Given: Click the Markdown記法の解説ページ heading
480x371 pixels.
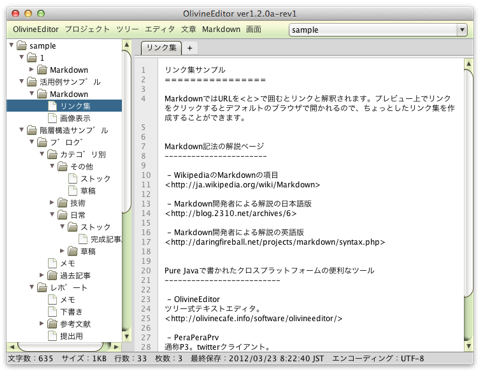Looking at the screenshot, I should 214,146.
